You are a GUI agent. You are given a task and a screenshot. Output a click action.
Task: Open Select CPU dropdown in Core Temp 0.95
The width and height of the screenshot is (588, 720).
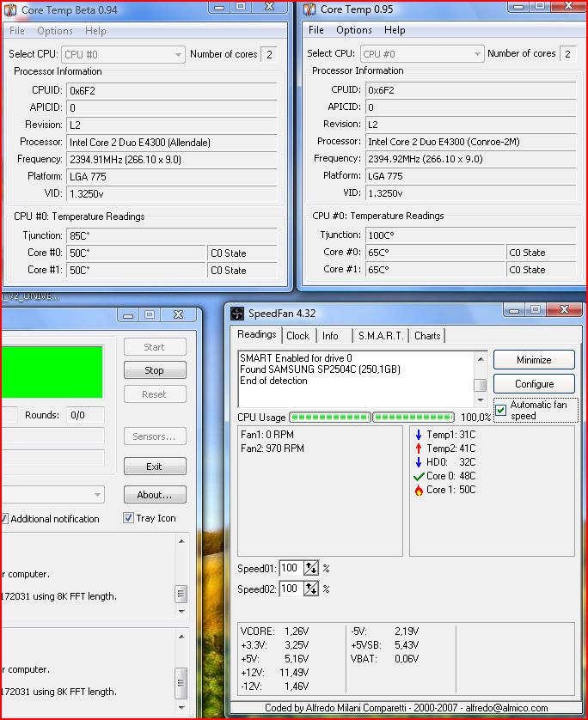tap(422, 54)
